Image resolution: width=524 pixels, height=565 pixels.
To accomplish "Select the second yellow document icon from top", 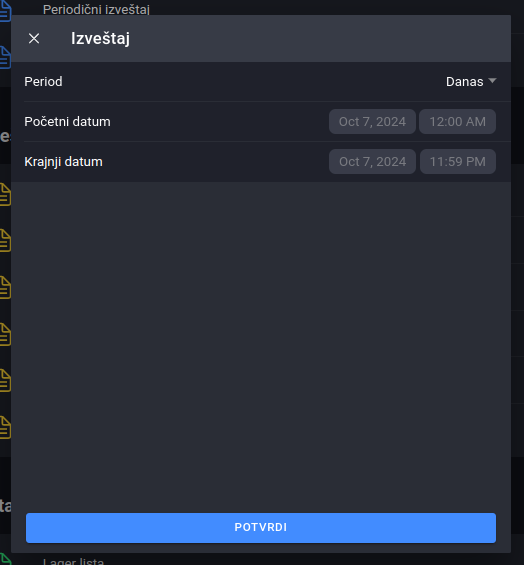I will click(x=5, y=241).
